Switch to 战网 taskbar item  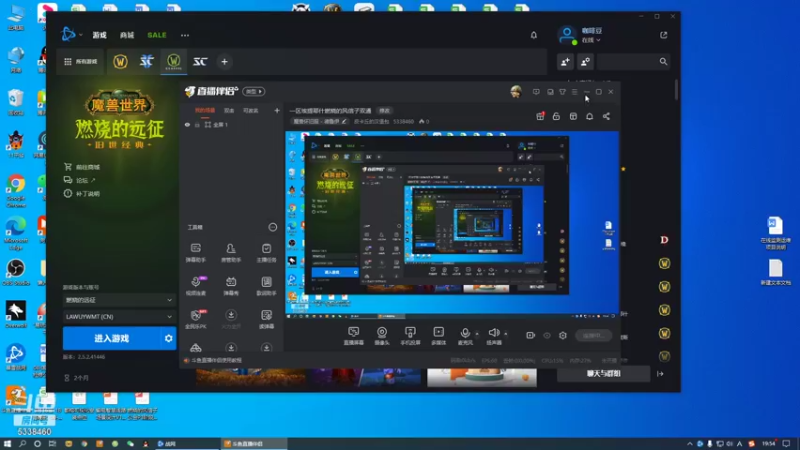(x=187, y=444)
